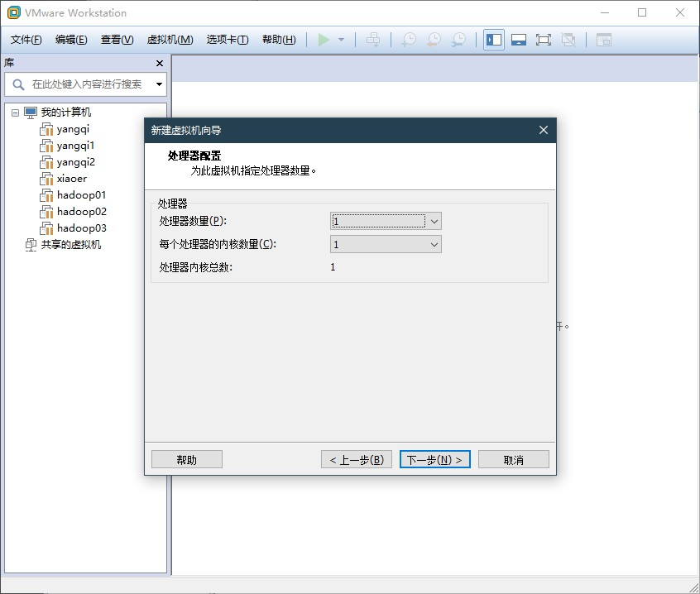This screenshot has width=700, height=594.
Task: Close the library panel with X
Action: [x=160, y=64]
